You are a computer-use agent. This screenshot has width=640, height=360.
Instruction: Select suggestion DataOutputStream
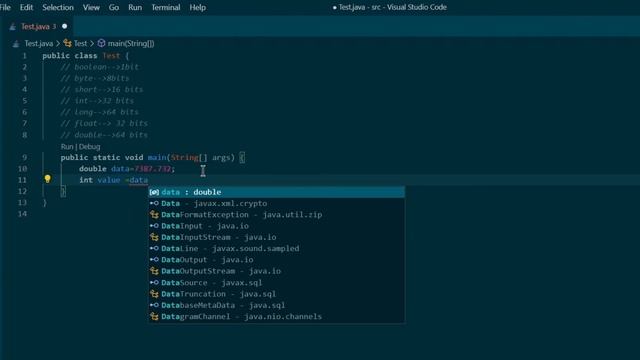(276, 271)
